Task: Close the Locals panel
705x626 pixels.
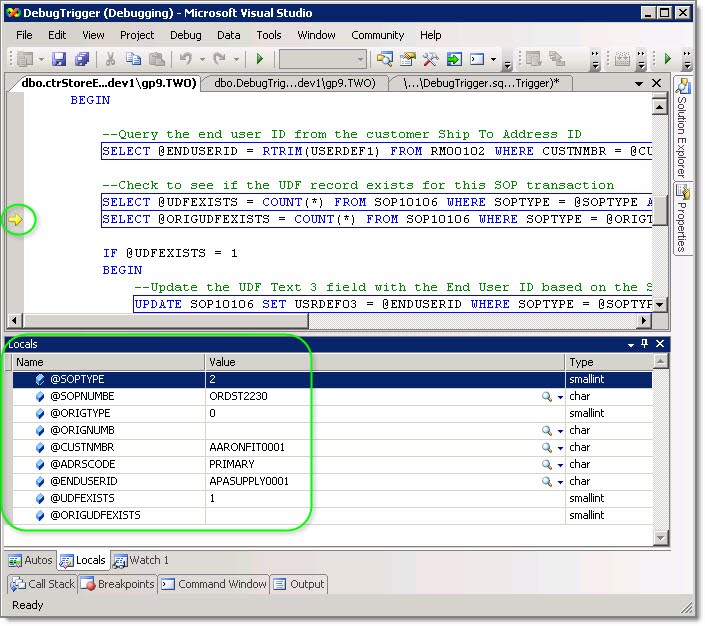Action: (660, 344)
